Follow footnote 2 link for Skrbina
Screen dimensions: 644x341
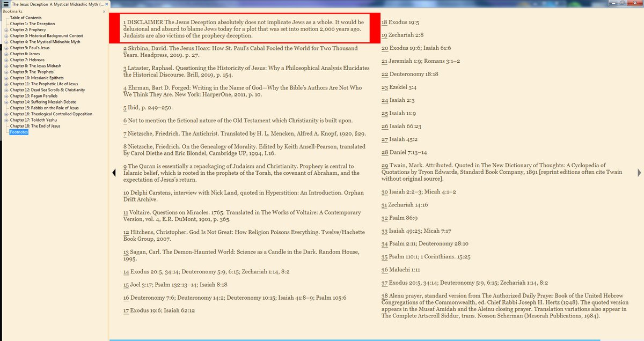pos(125,48)
